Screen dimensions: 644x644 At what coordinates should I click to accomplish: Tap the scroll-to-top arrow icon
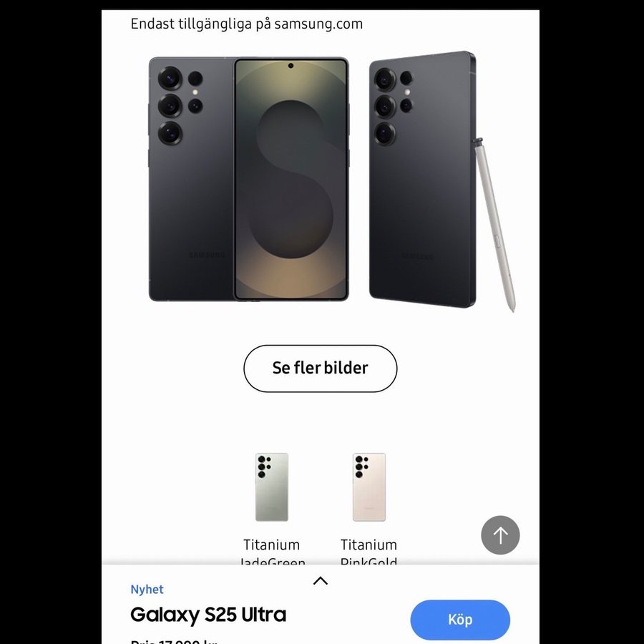pos(500,535)
